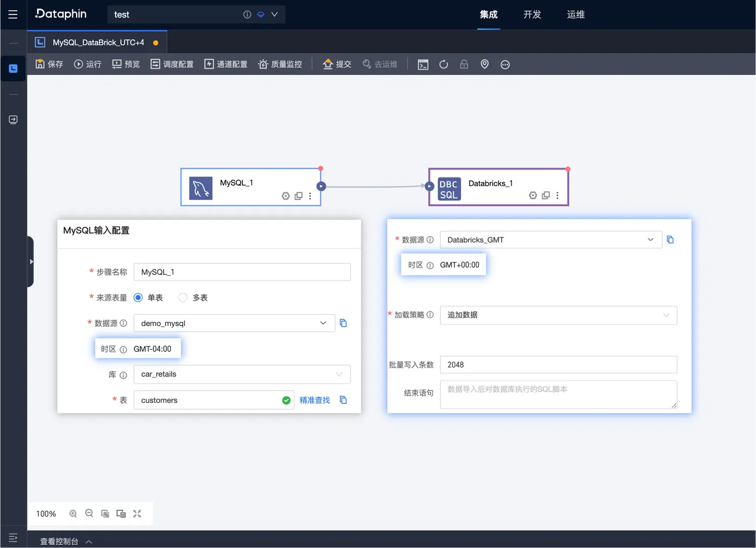The image size is (756, 548).
Task: Click the zoom in magnifier icon
Action: (x=73, y=513)
